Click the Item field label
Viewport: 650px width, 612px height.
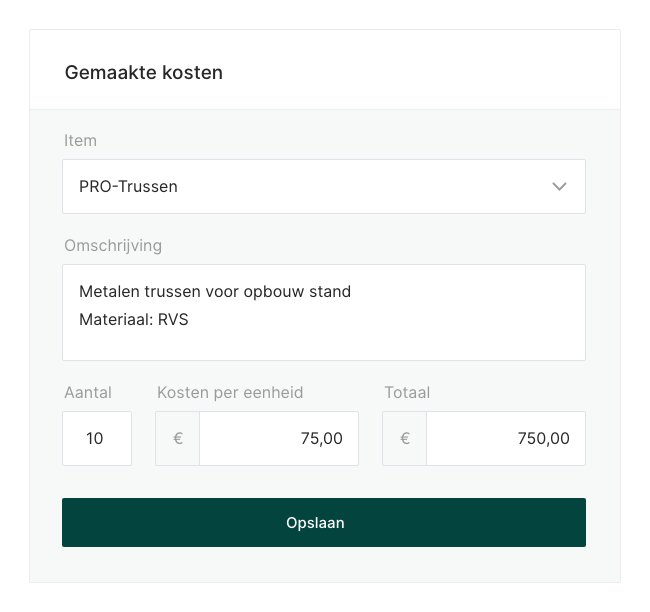(80, 141)
